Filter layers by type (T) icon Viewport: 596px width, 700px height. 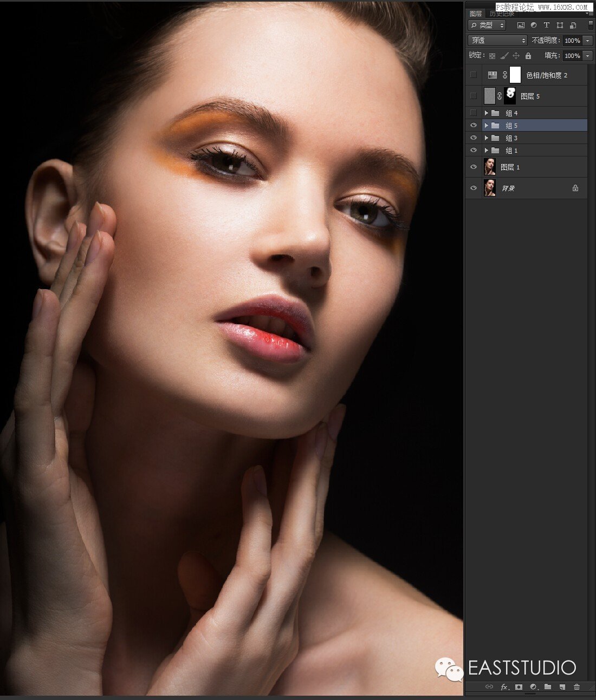(x=546, y=25)
